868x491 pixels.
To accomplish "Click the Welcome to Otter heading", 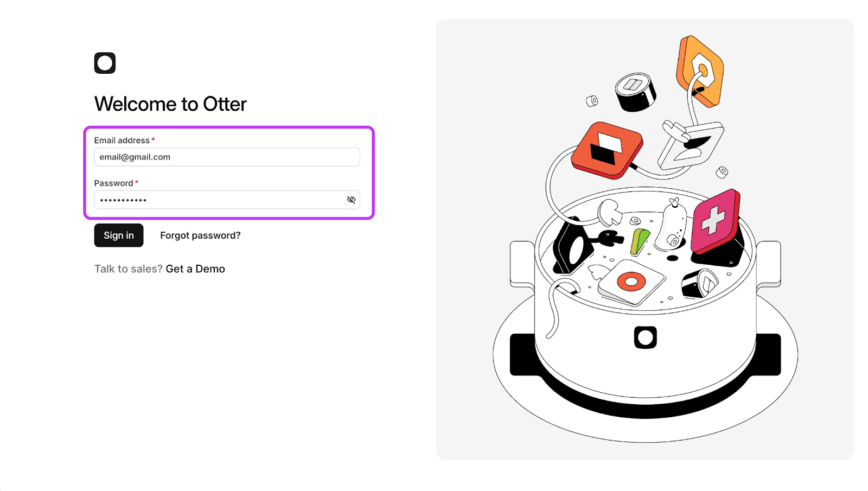I will tap(170, 104).
